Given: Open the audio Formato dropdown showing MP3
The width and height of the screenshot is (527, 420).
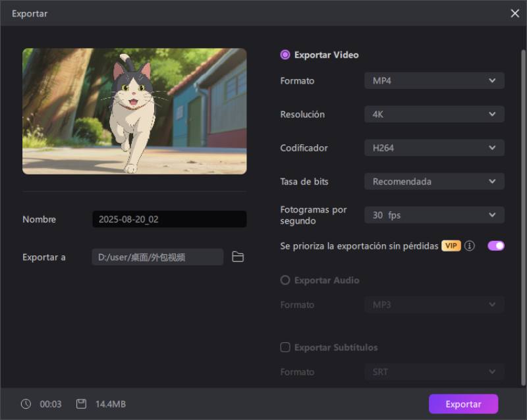Looking at the screenshot, I should click(x=433, y=304).
